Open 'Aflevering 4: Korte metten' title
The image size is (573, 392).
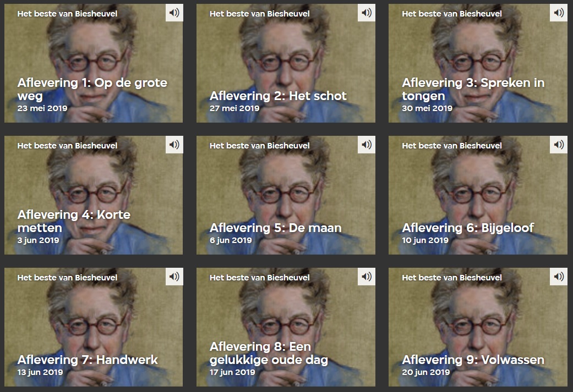tap(74, 221)
